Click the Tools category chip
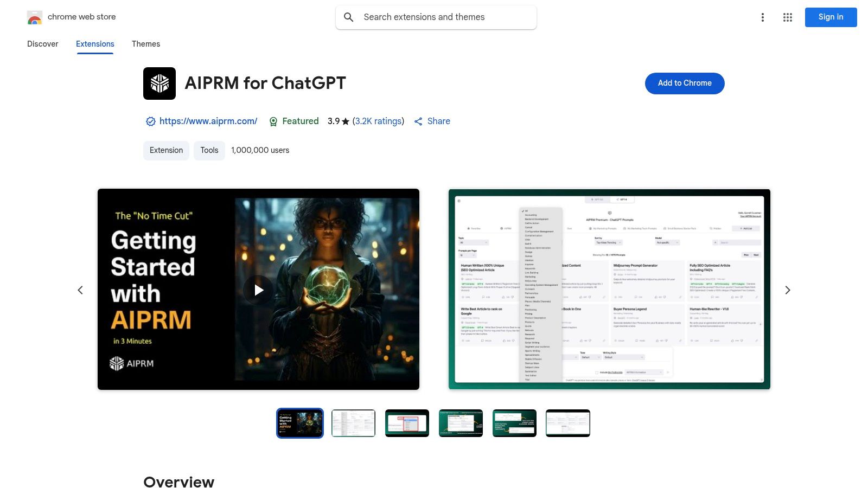This screenshot has height=488, width=868. pyautogui.click(x=209, y=150)
